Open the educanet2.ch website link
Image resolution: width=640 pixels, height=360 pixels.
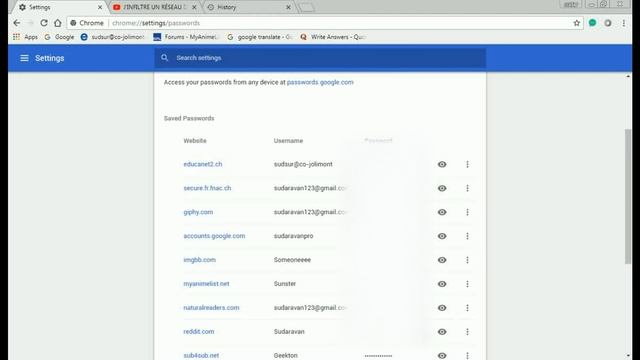[x=203, y=164]
